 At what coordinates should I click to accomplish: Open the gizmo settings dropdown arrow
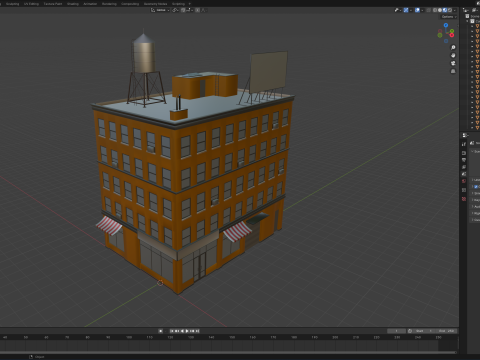(411, 10)
